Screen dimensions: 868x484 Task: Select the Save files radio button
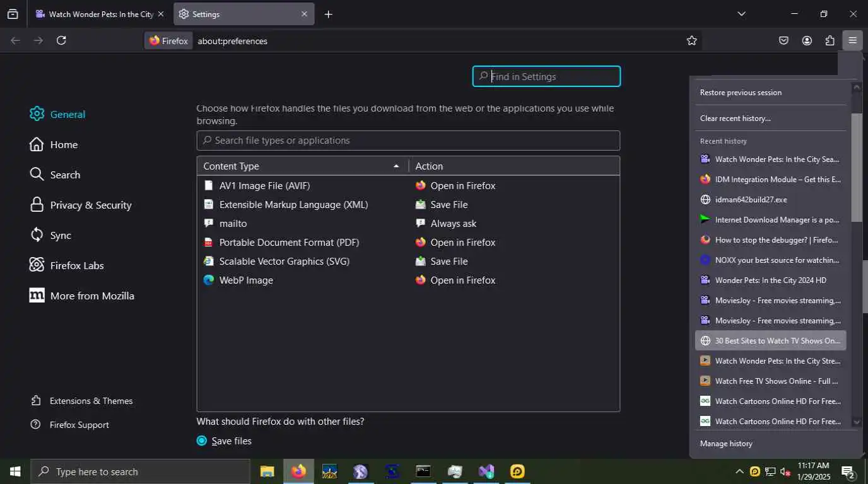(202, 441)
